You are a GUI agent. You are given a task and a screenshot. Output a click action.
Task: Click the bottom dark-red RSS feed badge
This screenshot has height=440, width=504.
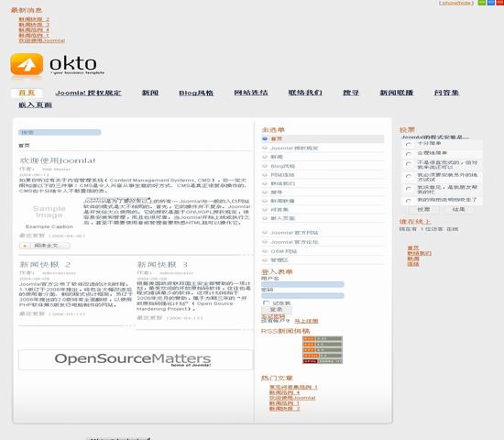[x=323, y=361]
